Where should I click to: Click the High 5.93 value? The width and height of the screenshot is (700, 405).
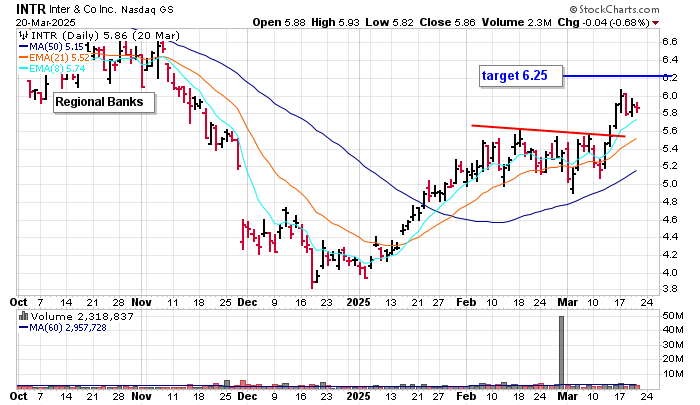(x=335, y=22)
